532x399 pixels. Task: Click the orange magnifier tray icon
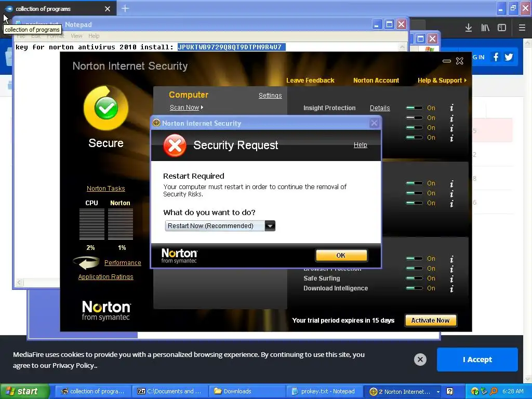pos(494,392)
